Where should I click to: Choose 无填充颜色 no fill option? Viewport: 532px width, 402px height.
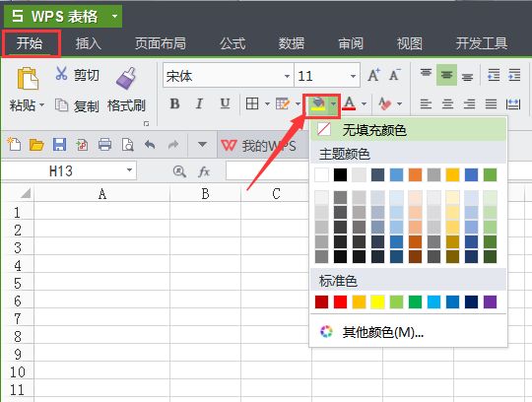coord(408,130)
